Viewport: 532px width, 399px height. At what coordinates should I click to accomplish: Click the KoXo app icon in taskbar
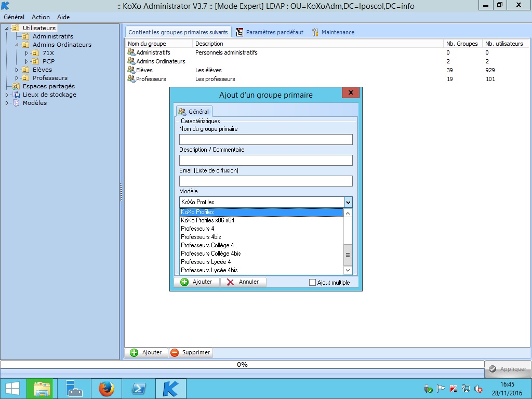tap(170, 389)
